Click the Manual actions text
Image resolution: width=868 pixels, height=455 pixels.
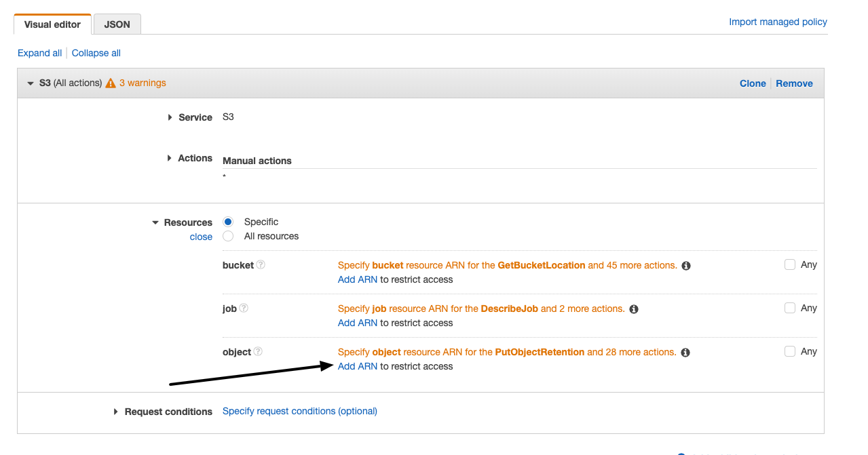(x=257, y=161)
